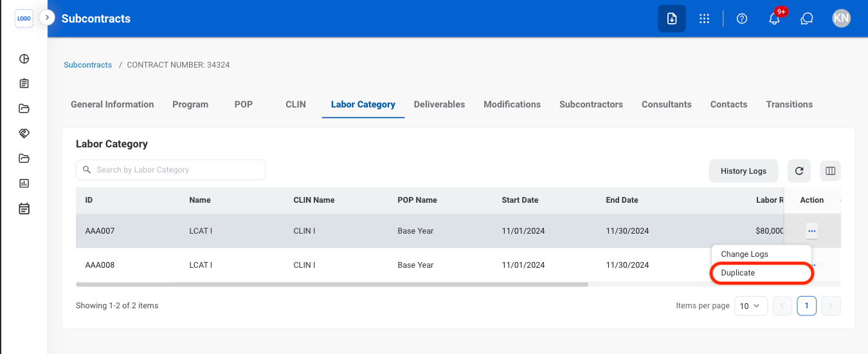Open the items per page dropdown
Screen dimensions: 868x354
pos(750,306)
